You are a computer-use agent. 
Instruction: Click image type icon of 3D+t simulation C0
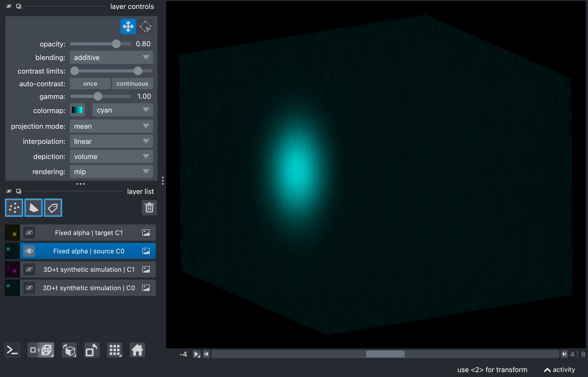pyautogui.click(x=146, y=288)
